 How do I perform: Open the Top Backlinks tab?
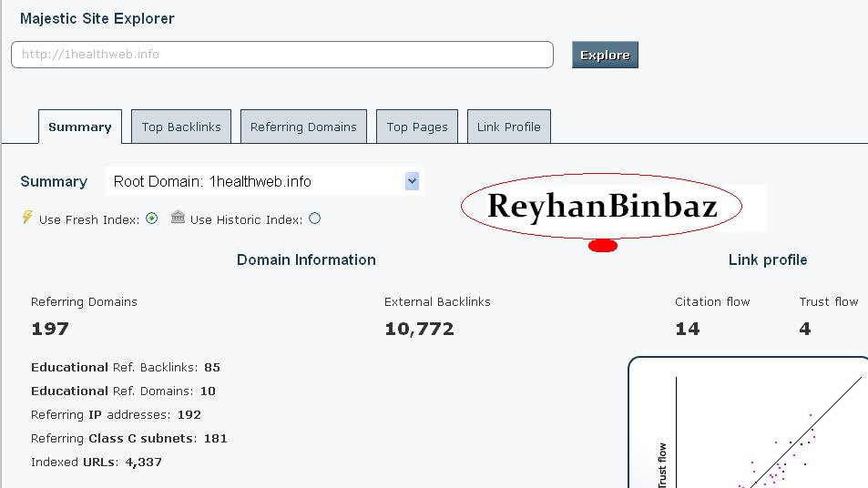(181, 127)
